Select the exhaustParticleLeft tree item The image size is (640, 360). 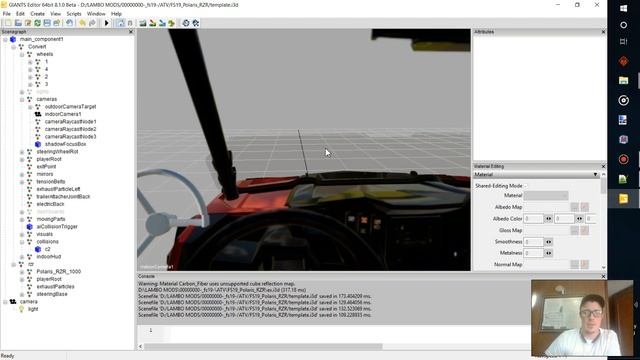(x=58, y=189)
